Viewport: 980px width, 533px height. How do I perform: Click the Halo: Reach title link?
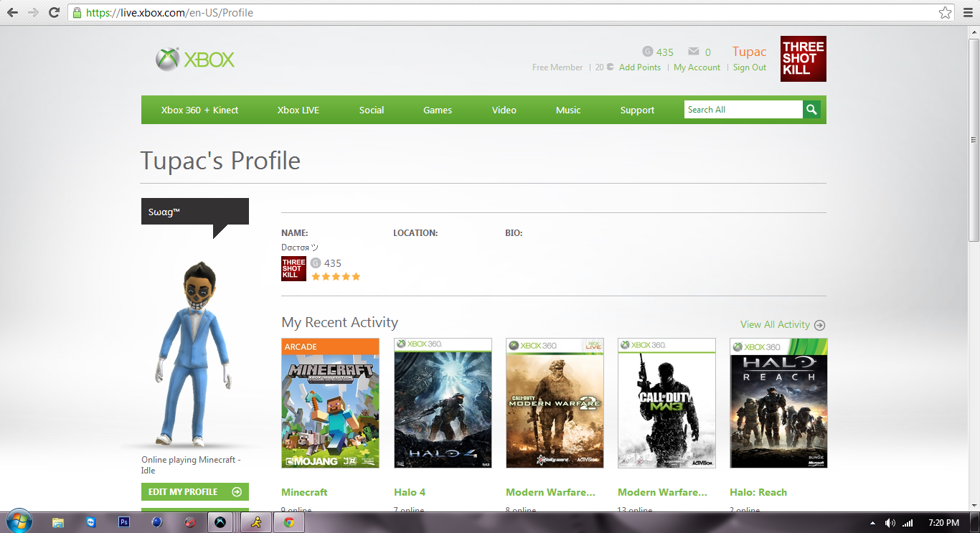coord(758,492)
